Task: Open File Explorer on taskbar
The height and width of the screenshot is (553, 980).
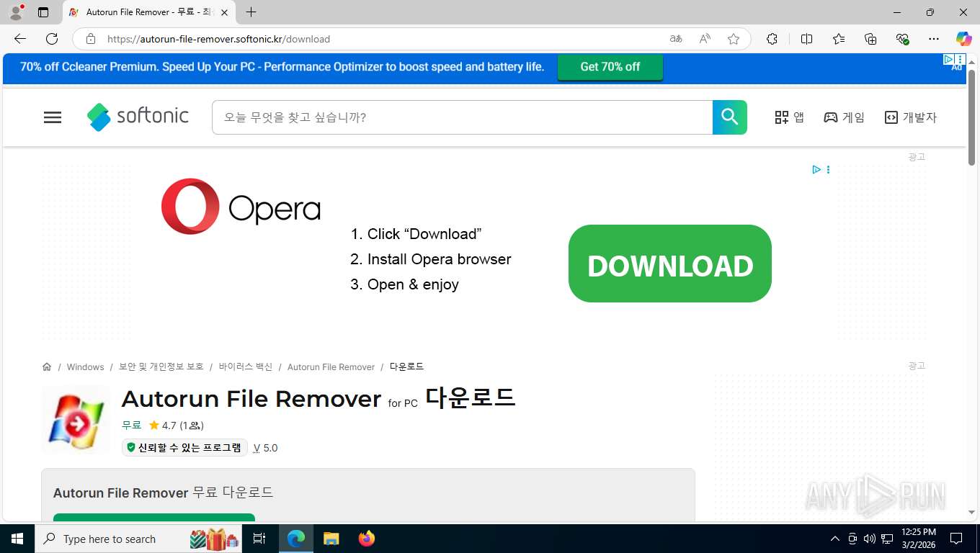Action: tap(331, 539)
